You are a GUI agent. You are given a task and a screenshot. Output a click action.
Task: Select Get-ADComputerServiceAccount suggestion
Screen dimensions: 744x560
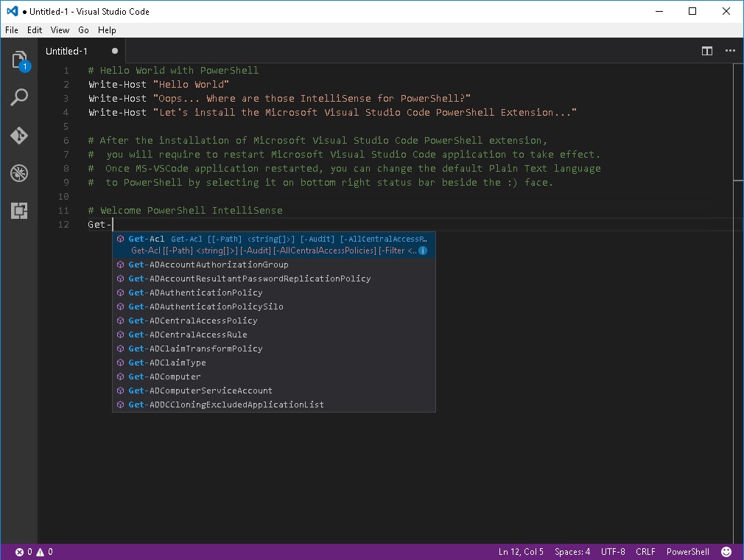point(274,391)
